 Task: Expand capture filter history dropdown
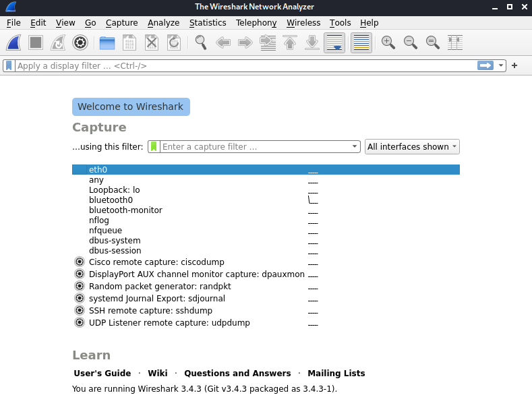[355, 146]
